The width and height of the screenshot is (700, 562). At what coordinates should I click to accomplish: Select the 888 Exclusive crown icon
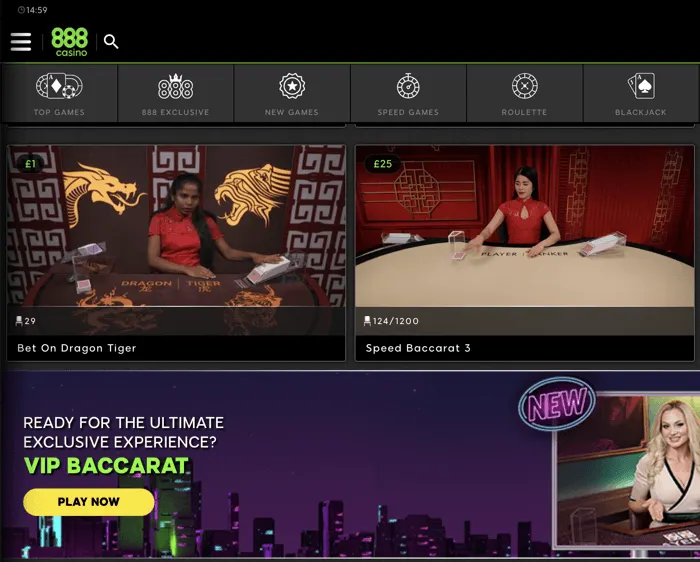click(175, 86)
